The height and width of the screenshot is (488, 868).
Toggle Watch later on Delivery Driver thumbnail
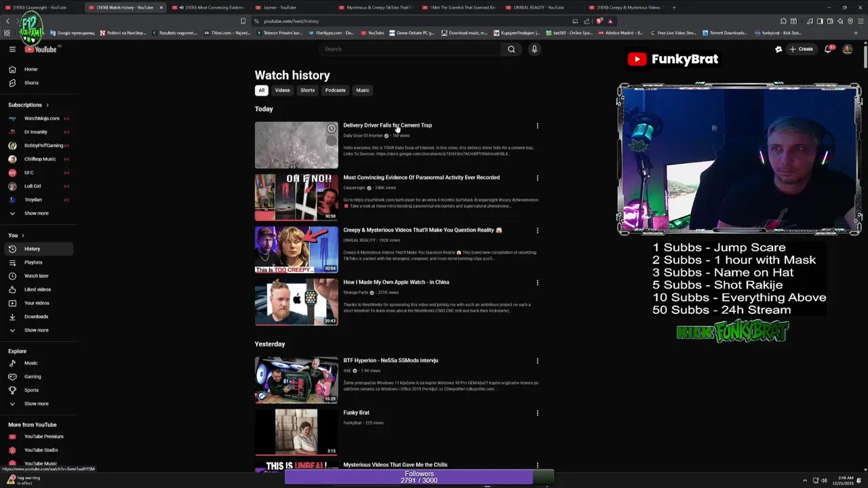[331, 129]
